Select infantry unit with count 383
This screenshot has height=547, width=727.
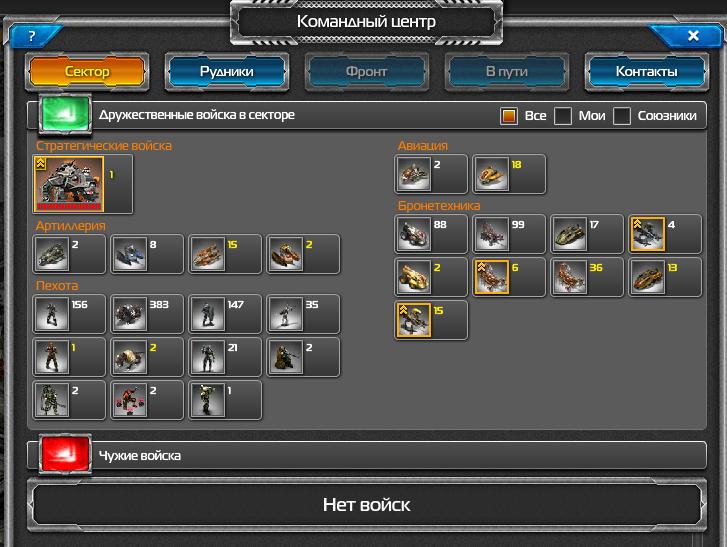[147, 314]
